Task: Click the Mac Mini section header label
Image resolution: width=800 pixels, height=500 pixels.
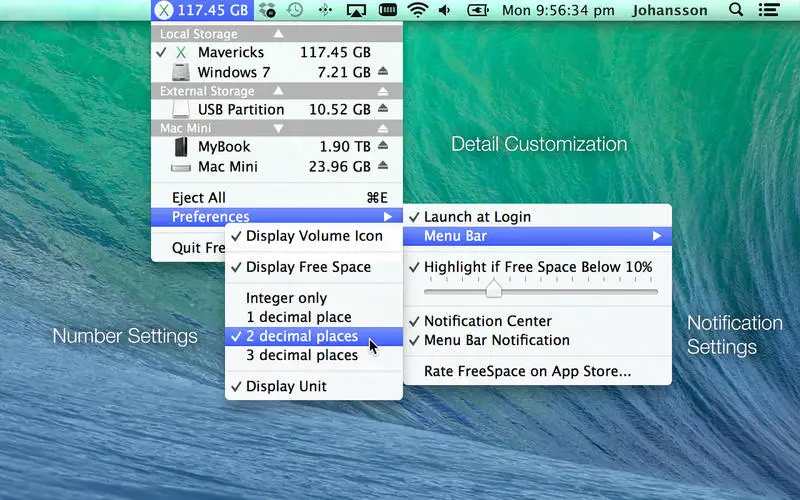Action: 185,128
